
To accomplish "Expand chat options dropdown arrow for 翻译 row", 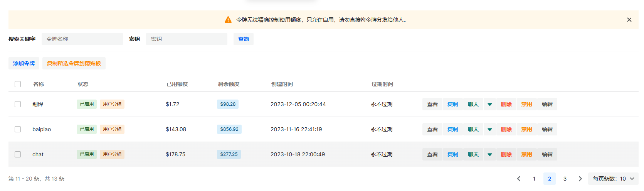I will [489, 104].
